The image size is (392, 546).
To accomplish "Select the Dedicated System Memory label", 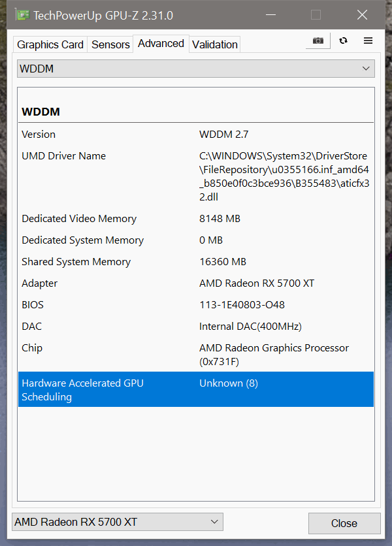I will [x=82, y=240].
